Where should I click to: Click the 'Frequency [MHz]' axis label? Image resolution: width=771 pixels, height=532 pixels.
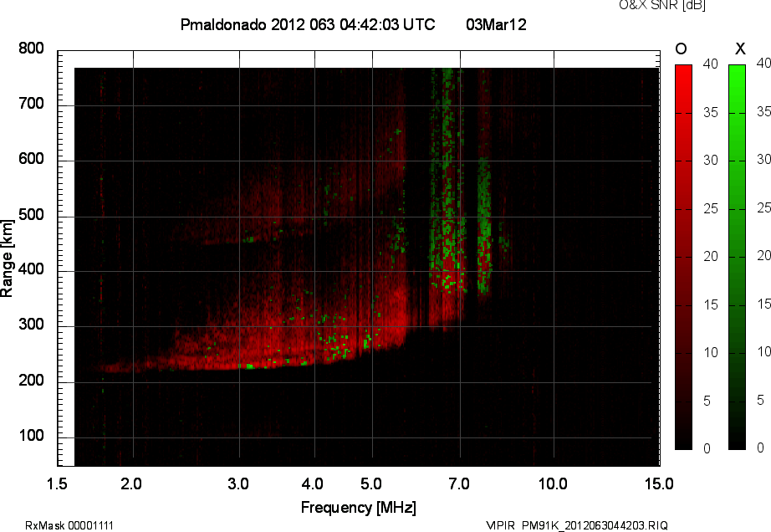[359, 508]
